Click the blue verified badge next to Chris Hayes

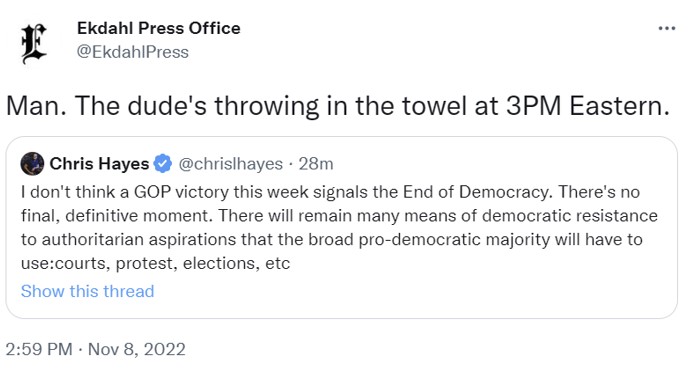[x=163, y=164]
